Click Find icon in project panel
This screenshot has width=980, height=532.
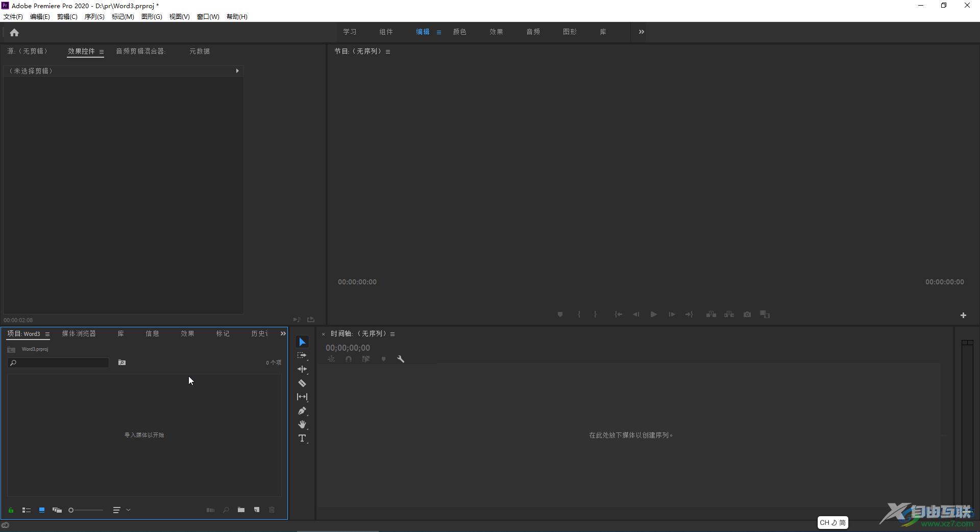coord(226,510)
